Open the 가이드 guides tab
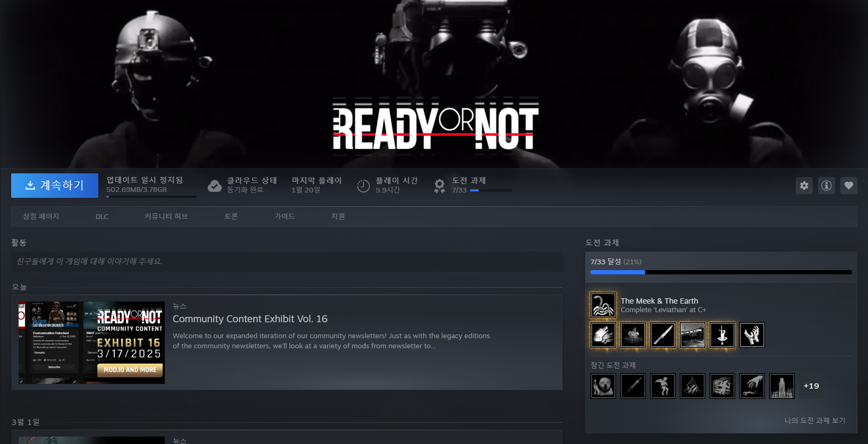 [285, 216]
